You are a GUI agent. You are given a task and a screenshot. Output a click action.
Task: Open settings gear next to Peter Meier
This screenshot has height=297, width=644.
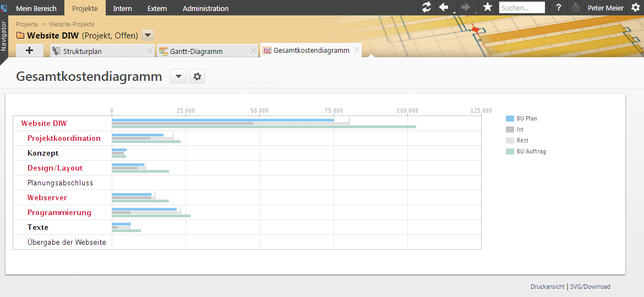click(x=635, y=7)
